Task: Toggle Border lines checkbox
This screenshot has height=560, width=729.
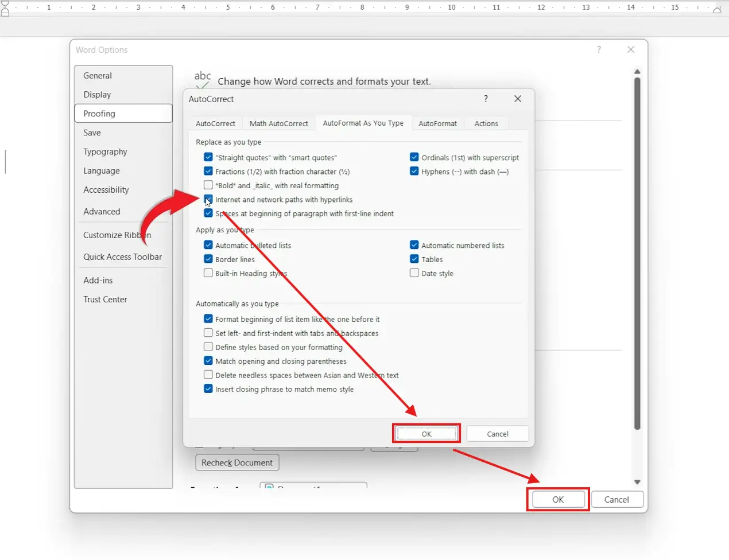Action: (208, 259)
